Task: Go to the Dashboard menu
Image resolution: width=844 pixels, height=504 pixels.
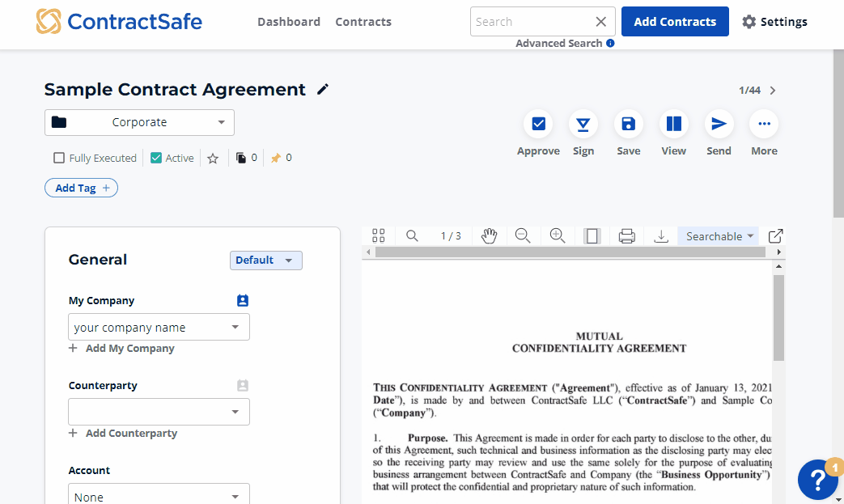Action: coord(289,22)
